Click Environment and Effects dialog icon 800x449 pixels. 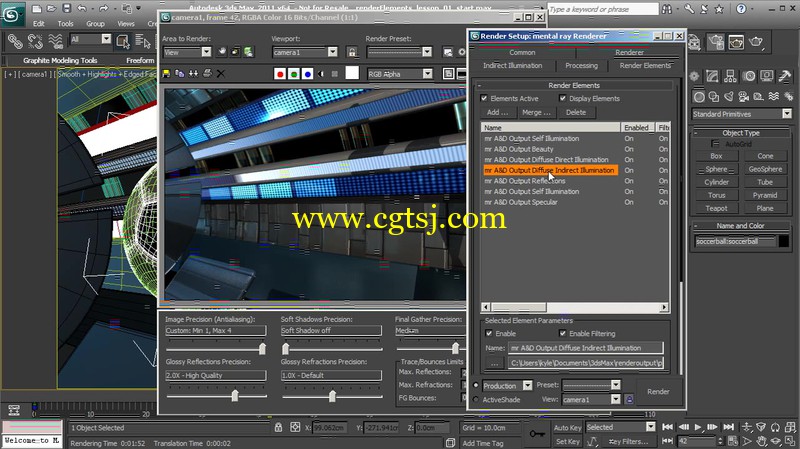click(x=461, y=52)
